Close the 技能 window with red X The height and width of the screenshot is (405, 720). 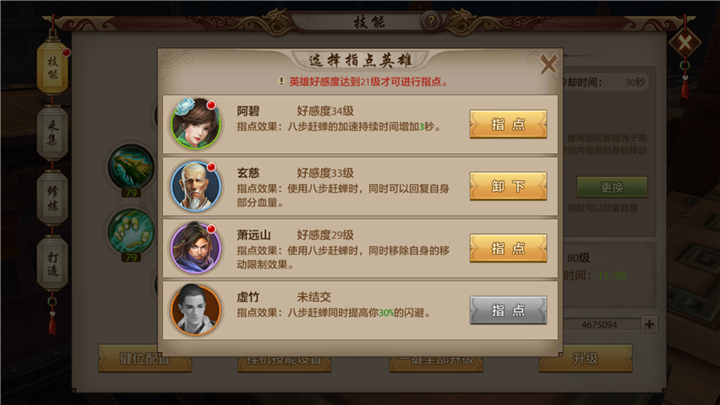685,43
